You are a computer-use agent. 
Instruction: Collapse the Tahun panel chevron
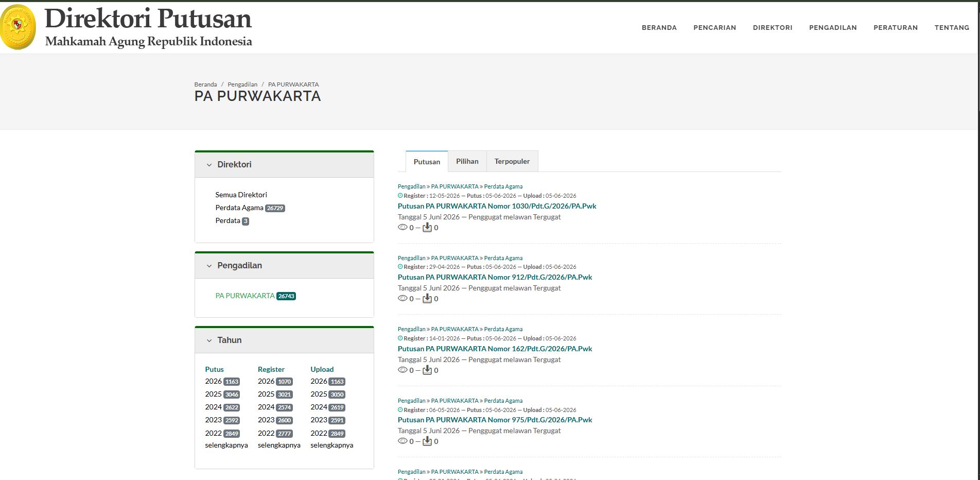tap(209, 340)
